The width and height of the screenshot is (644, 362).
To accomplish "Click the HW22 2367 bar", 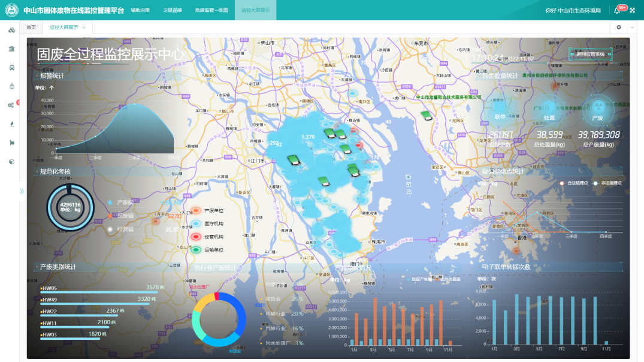I will pyautogui.click(x=79, y=316).
